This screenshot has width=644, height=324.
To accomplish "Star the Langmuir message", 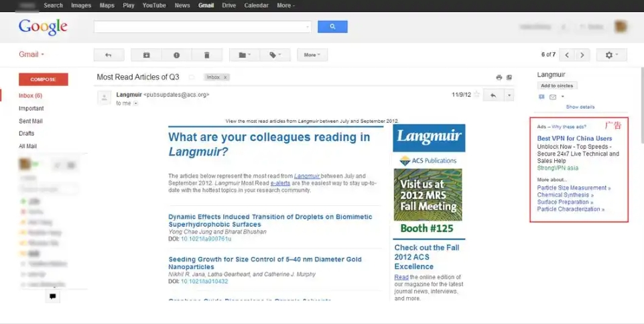I will tap(476, 95).
